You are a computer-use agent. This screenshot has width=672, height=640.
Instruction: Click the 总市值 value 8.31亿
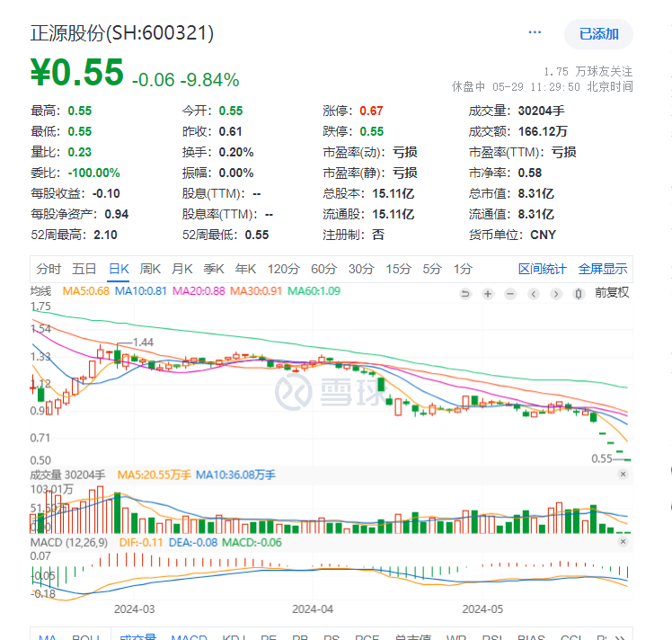click(535, 193)
